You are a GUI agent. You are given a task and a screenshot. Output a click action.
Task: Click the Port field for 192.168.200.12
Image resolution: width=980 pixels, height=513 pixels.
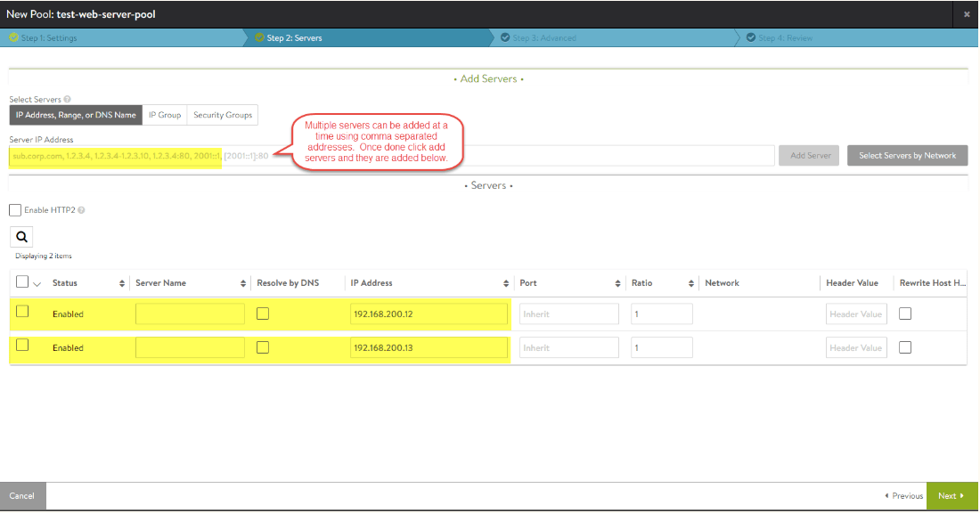coord(568,313)
